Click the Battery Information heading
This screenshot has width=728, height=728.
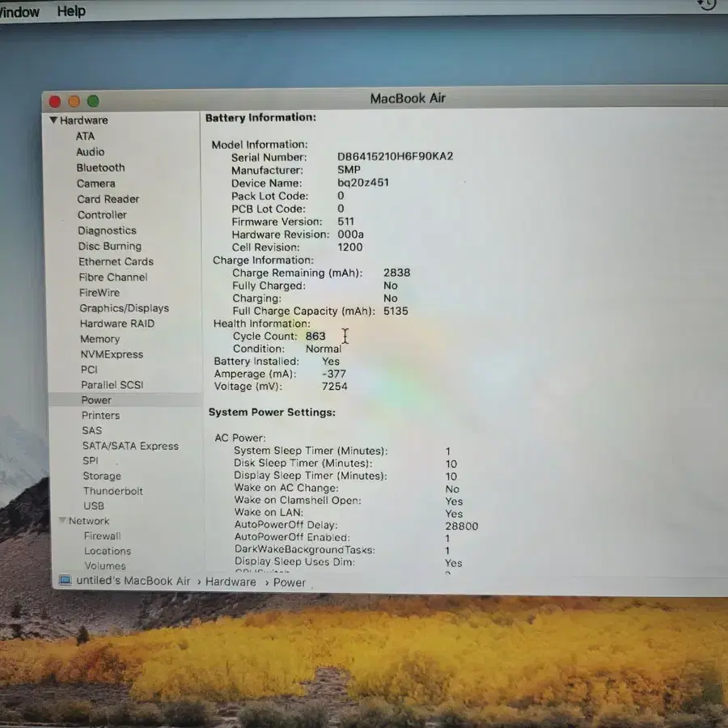click(x=261, y=117)
